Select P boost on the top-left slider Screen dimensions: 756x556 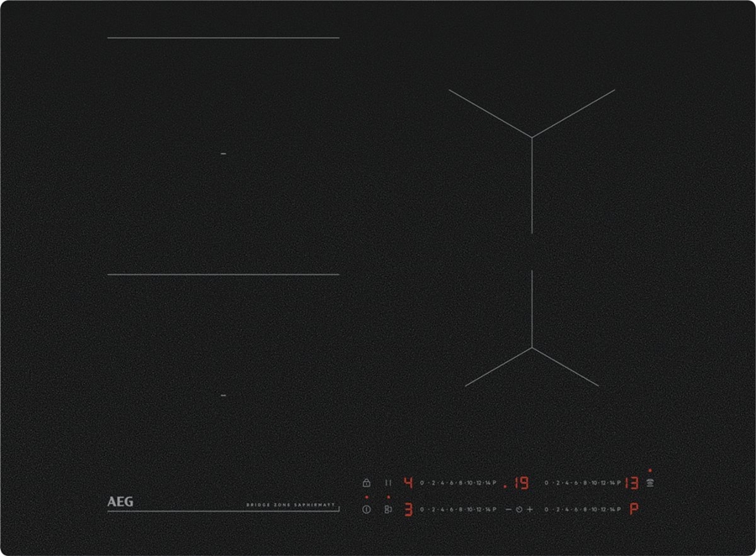(495, 483)
